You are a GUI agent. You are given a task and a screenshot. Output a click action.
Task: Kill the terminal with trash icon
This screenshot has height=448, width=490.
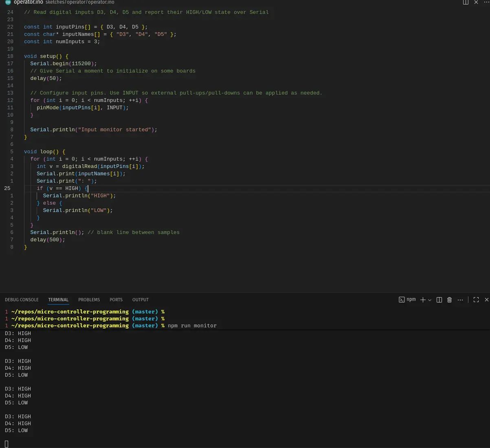coord(450,300)
